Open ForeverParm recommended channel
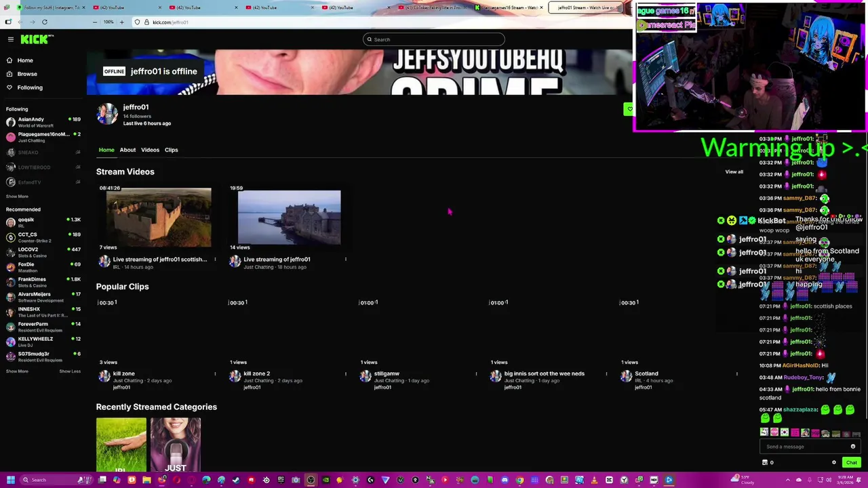This screenshot has width=868, height=488. [43, 327]
